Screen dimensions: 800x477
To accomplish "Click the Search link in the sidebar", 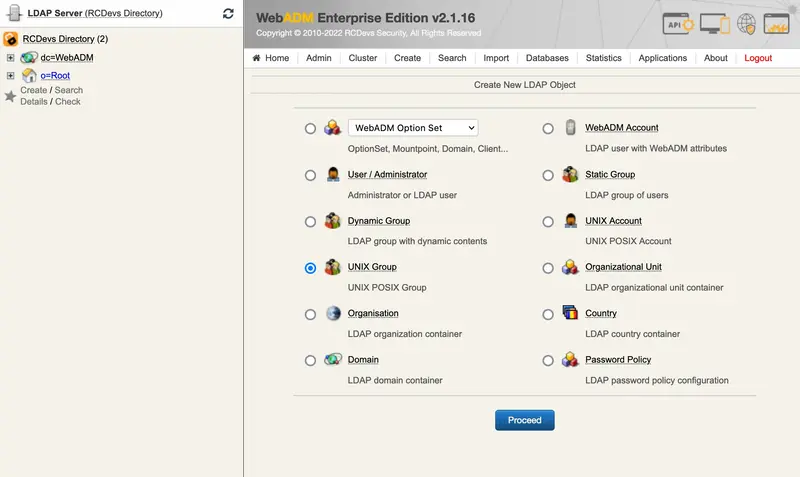I will click(69, 90).
